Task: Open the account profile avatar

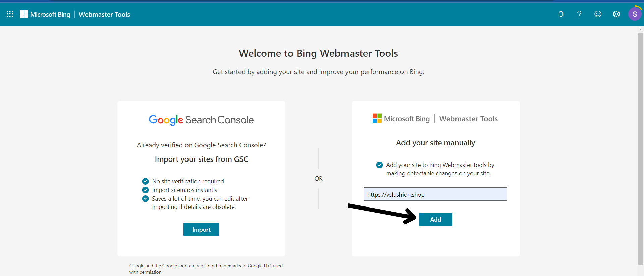Action: click(635, 14)
